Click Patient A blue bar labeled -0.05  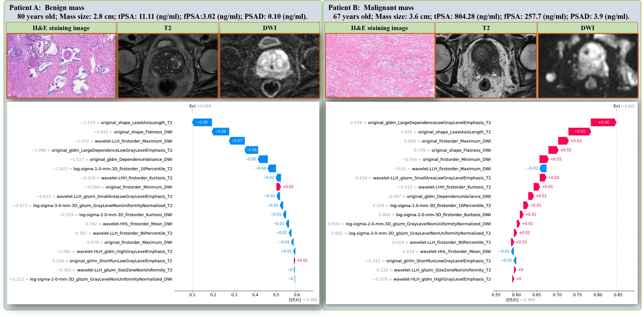click(263, 159)
